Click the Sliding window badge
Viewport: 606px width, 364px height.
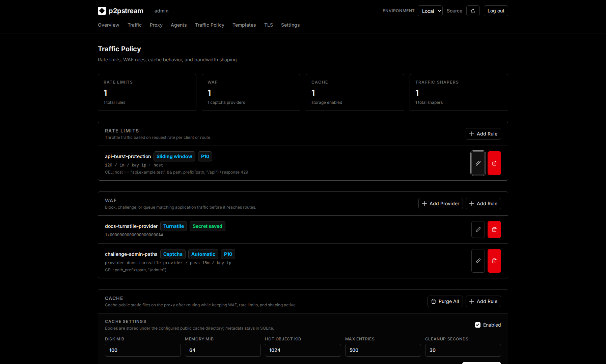[174, 156]
